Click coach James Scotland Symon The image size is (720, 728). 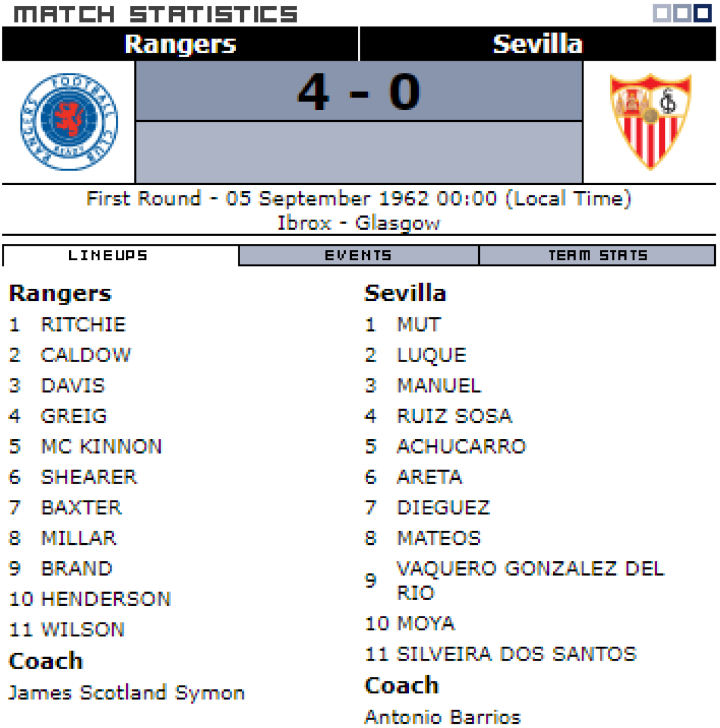pos(127,693)
